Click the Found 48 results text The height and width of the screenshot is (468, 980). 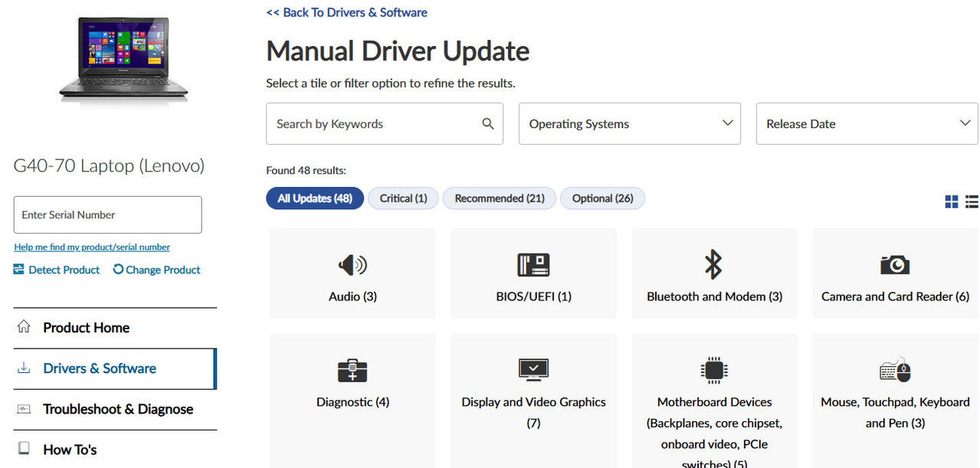pos(306,170)
